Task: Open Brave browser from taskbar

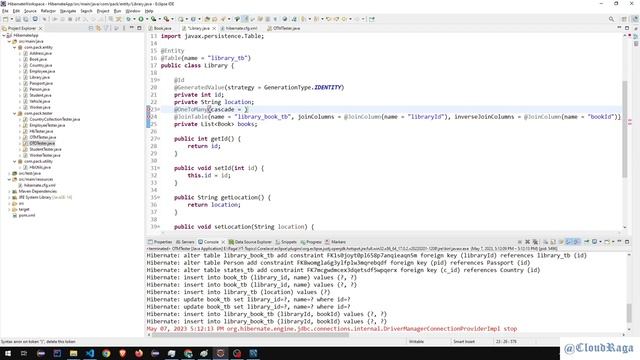Action: click(122, 353)
